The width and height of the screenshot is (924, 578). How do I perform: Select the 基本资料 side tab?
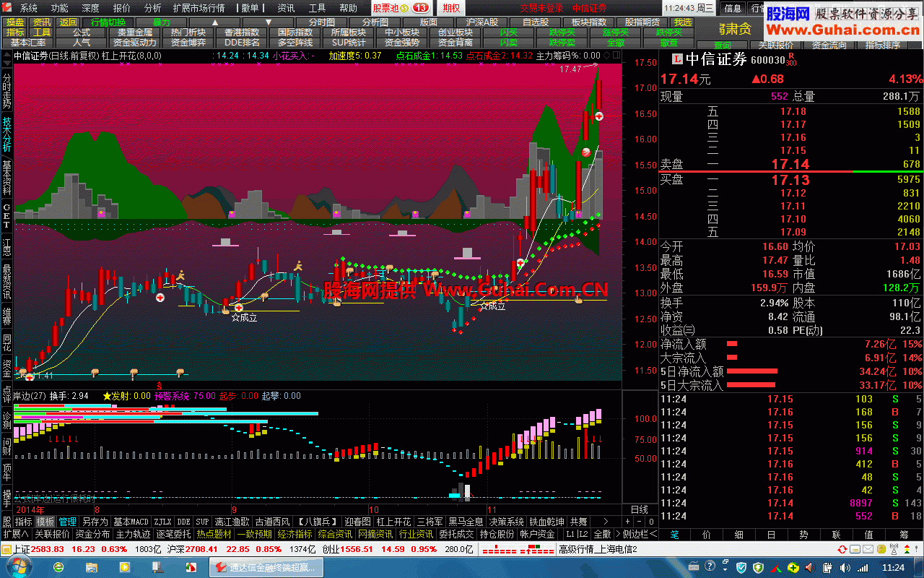pos(6,178)
